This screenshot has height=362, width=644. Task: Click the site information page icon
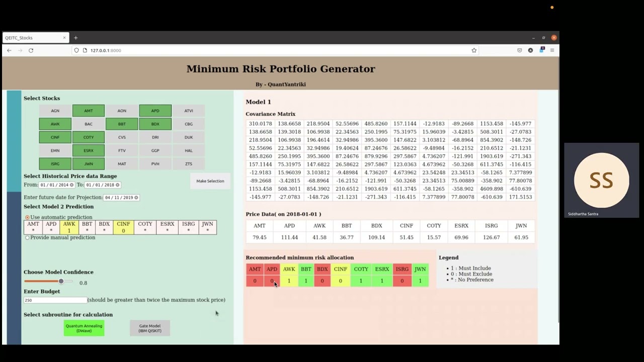[85, 50]
